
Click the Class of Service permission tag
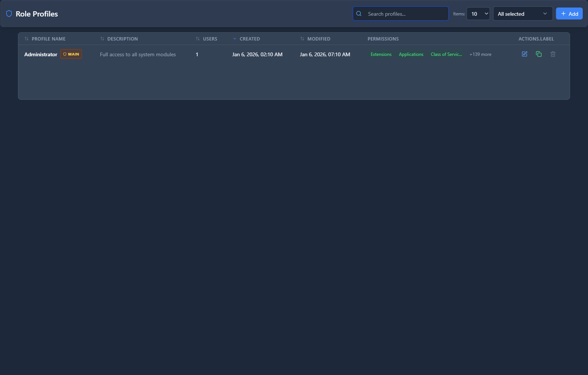pyautogui.click(x=446, y=54)
